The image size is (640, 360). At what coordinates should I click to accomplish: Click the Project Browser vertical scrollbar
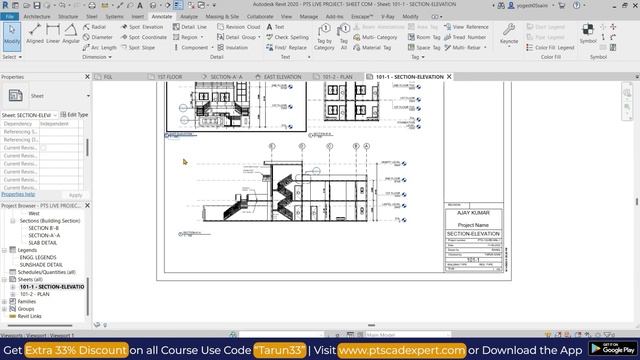click(x=87, y=296)
